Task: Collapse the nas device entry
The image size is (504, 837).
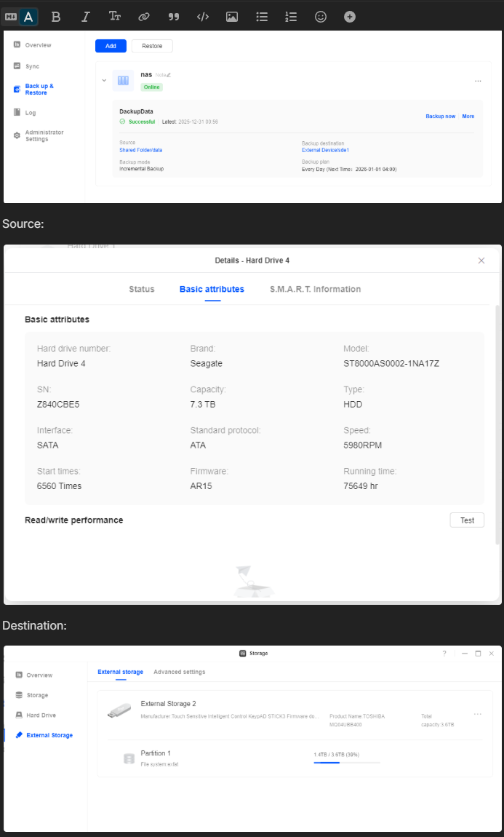Action: click(104, 80)
